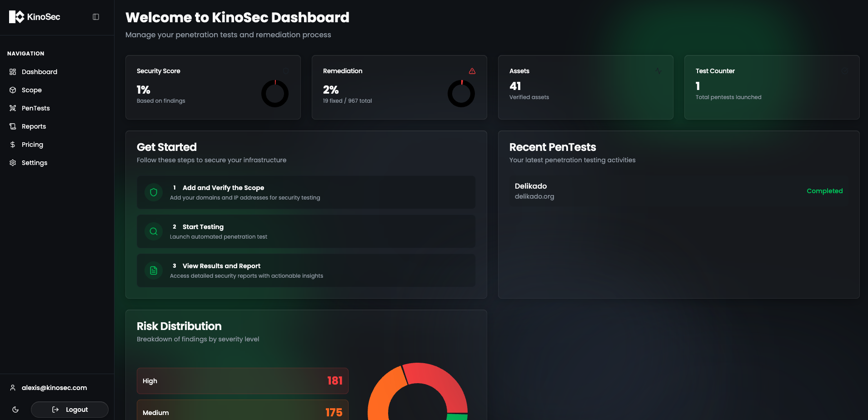
Task: Click the shield icon in step 1
Action: [x=154, y=192]
